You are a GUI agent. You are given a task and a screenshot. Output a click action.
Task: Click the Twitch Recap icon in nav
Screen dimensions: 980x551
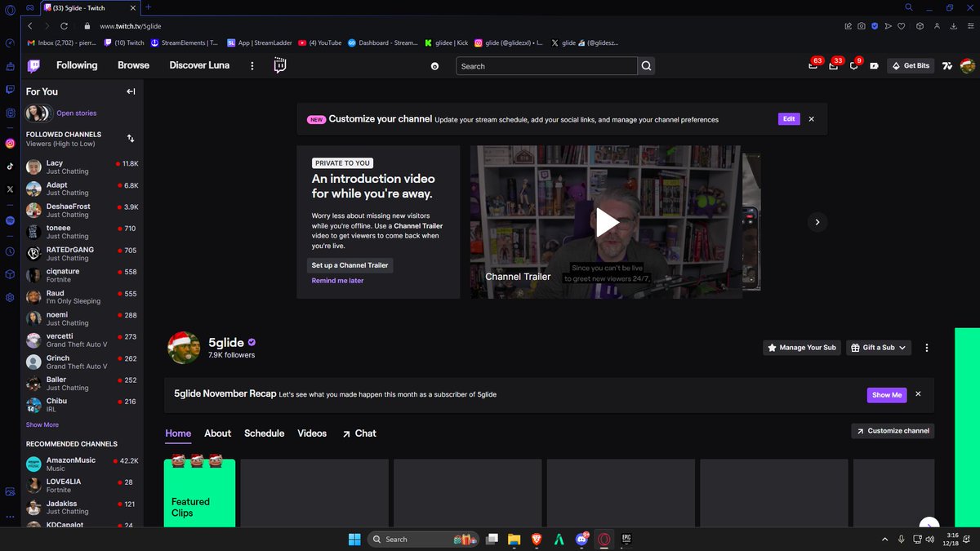pos(280,66)
